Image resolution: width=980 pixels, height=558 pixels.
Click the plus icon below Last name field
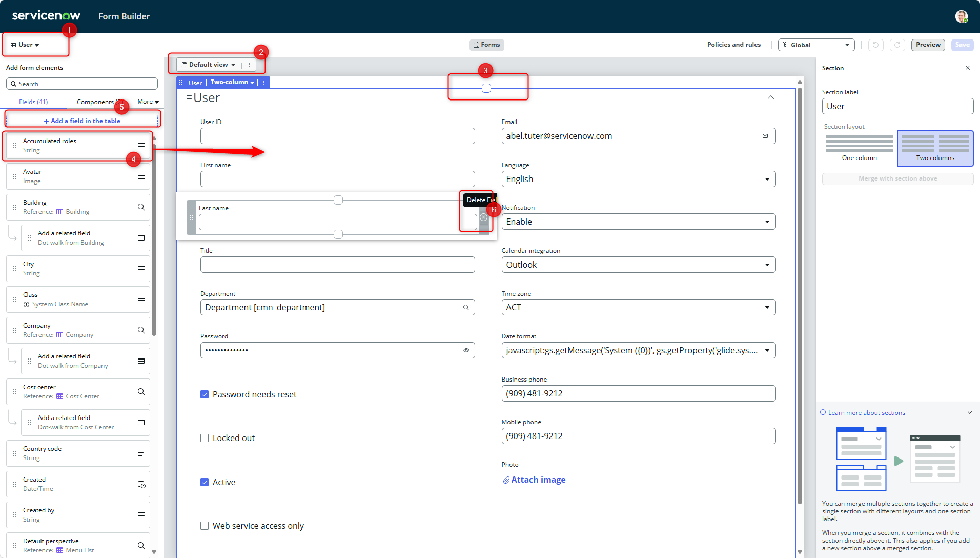click(x=338, y=234)
